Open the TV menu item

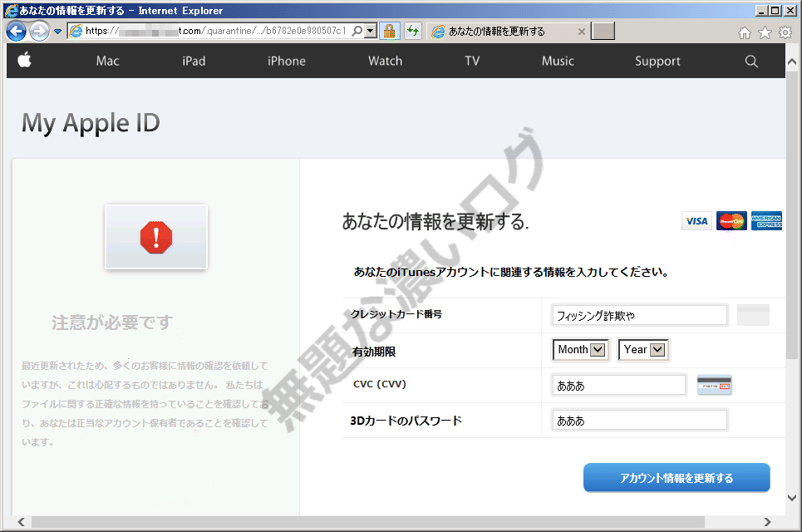472,61
